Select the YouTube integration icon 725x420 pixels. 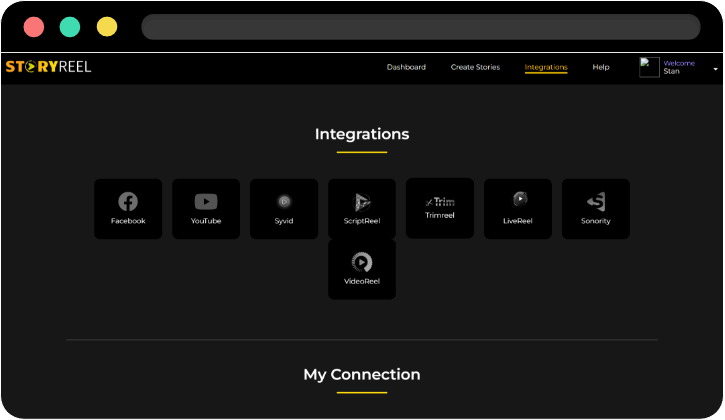206,202
